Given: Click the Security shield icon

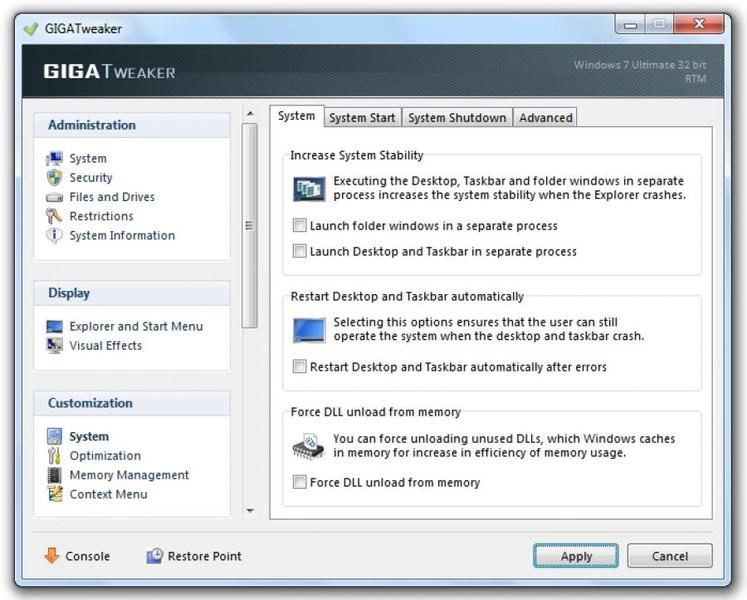Looking at the screenshot, I should tap(54, 177).
